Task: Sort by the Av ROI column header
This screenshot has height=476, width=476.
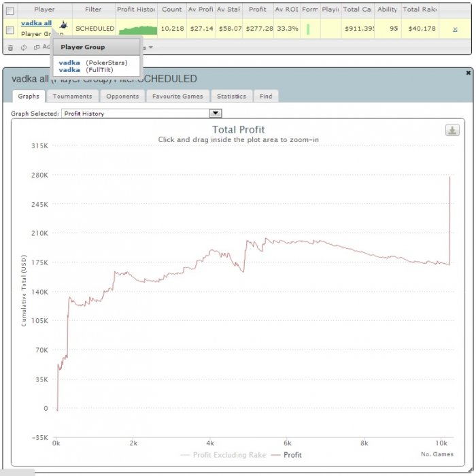Action: tap(286, 10)
